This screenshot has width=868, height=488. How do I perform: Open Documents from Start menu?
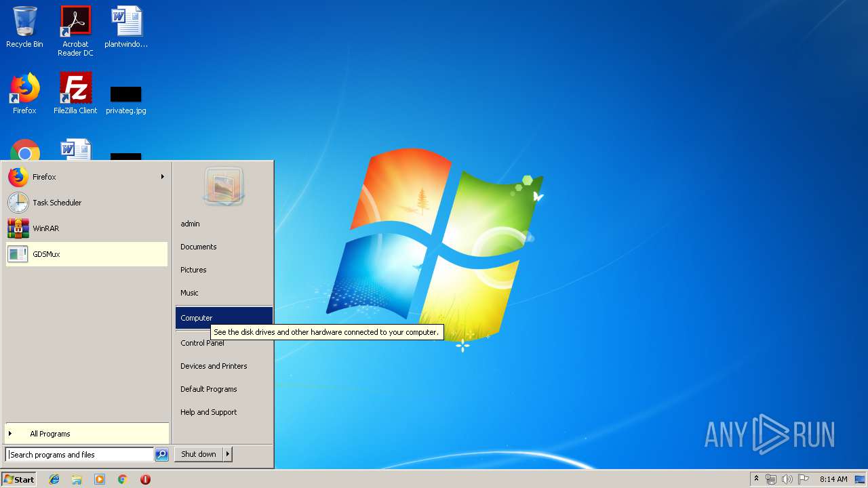224,247
